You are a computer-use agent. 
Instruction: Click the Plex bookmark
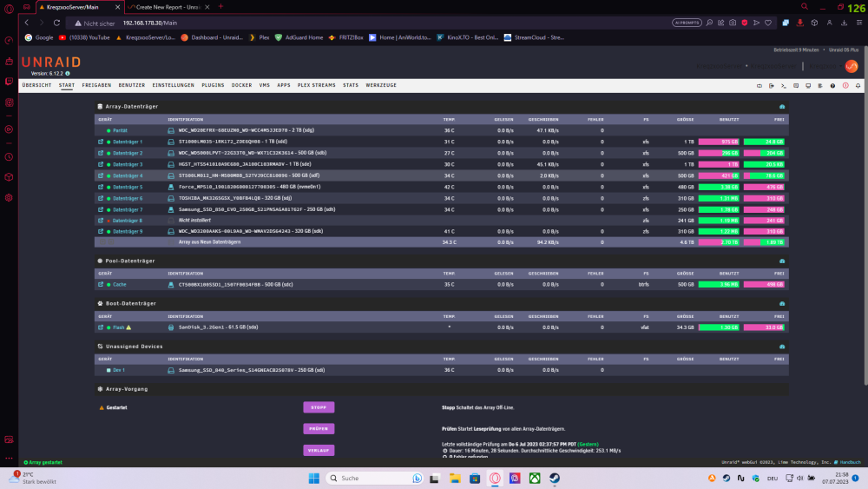pos(259,37)
